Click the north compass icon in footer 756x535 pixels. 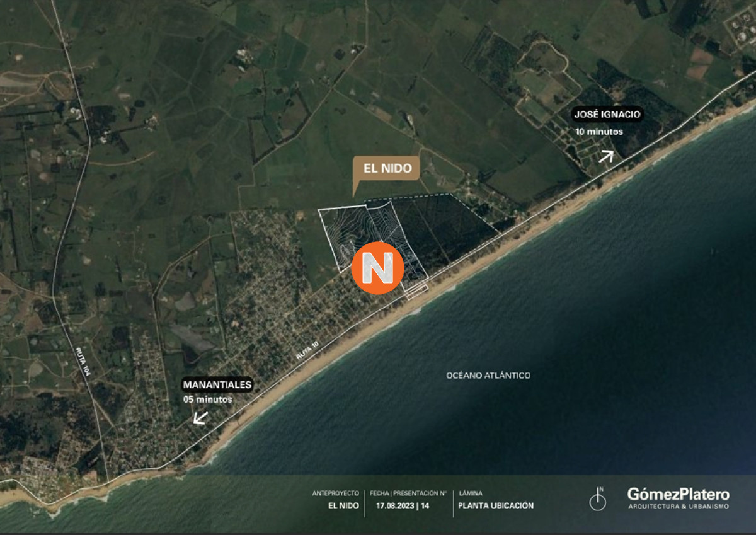pos(597,499)
